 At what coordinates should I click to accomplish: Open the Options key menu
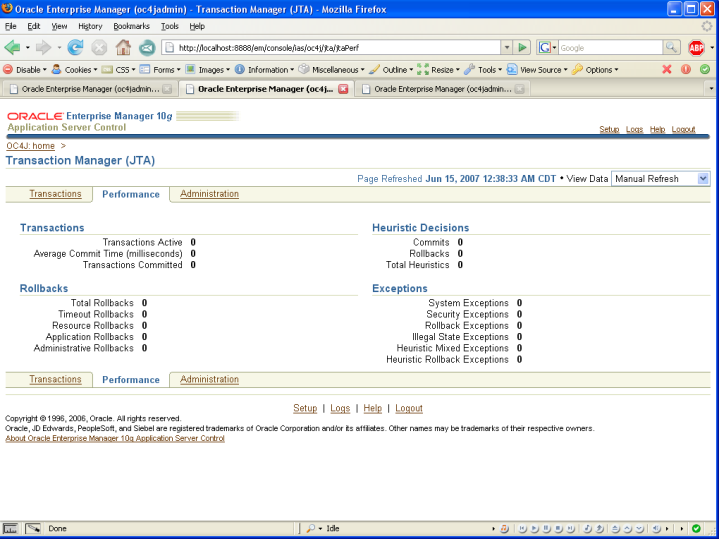point(595,70)
